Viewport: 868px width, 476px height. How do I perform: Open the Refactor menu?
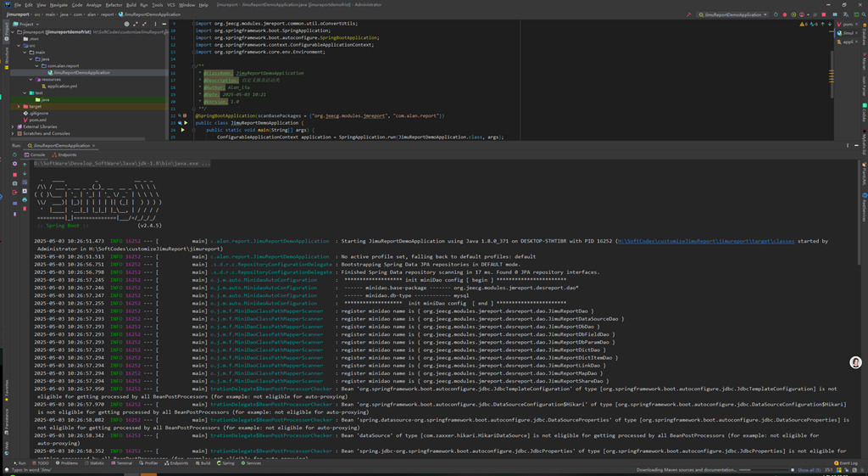click(x=114, y=5)
